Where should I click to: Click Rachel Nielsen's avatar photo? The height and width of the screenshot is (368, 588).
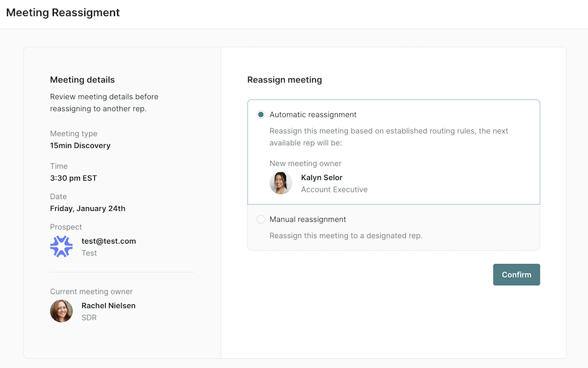[x=61, y=311]
